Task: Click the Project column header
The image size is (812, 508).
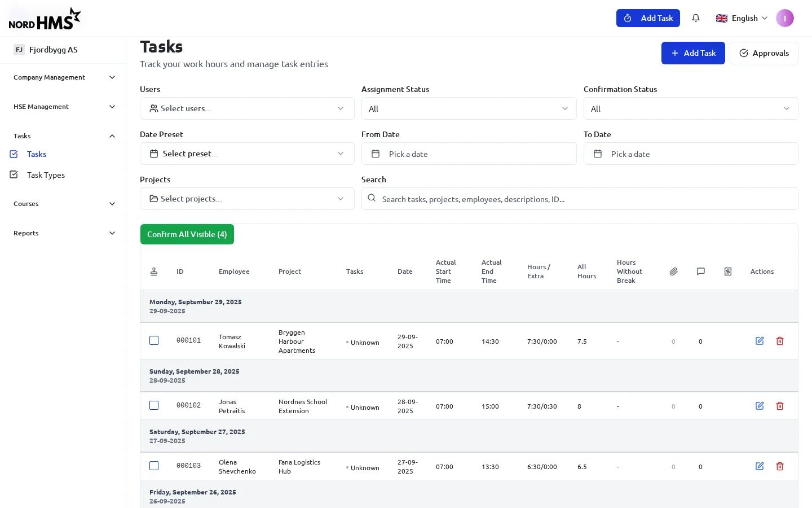Action: (x=290, y=271)
